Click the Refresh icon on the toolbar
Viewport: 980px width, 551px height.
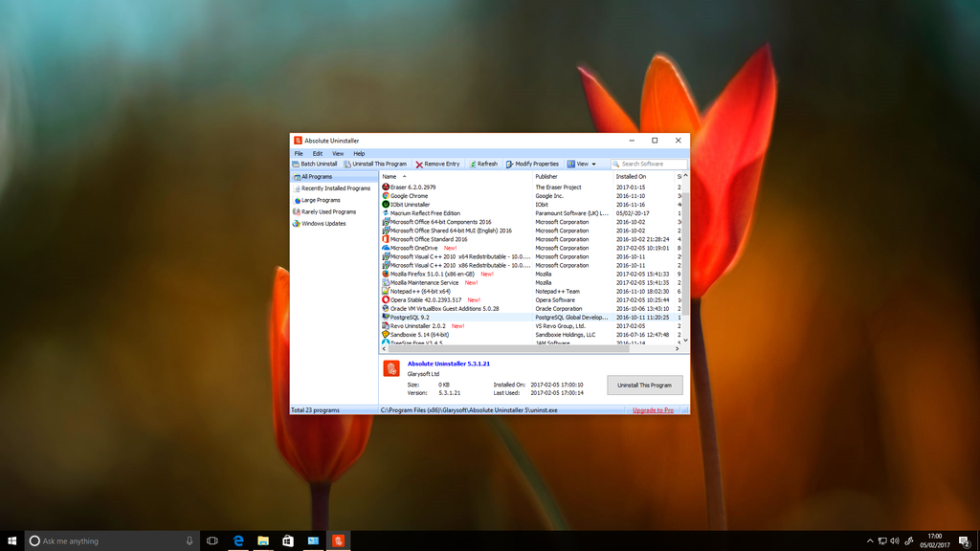(x=472, y=164)
